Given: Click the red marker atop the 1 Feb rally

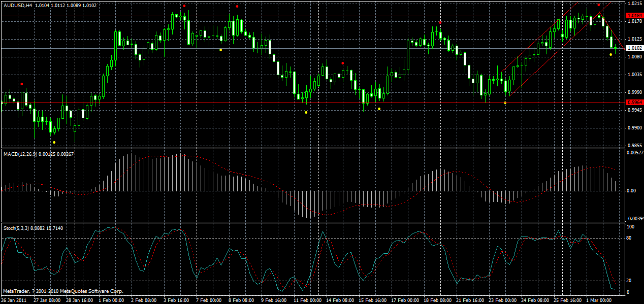Looking at the screenshot, I should (184, 6).
